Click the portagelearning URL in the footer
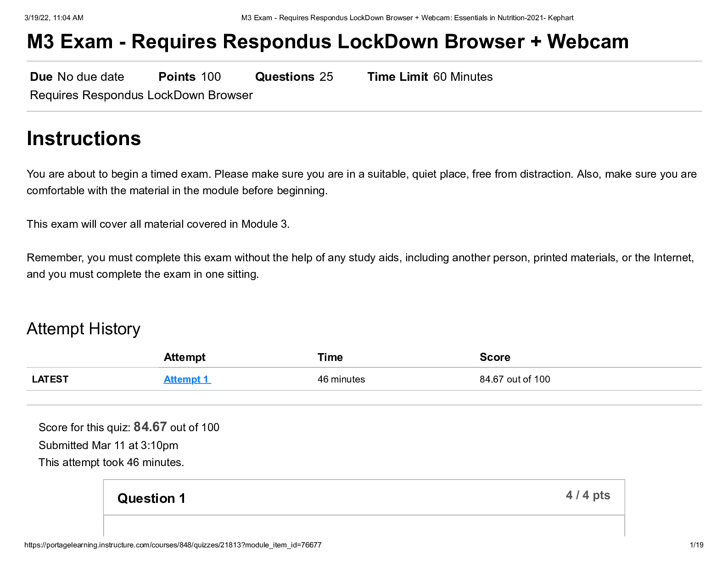The image size is (728, 563). (173, 545)
